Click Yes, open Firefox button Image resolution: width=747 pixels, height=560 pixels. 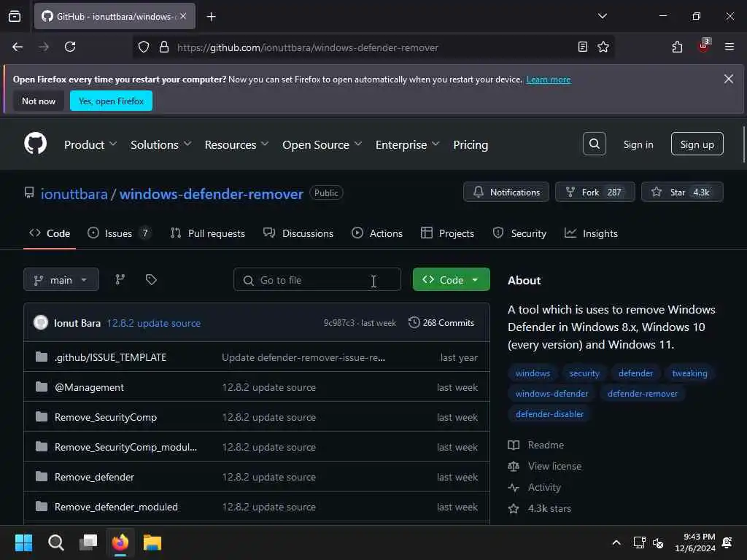[111, 101]
